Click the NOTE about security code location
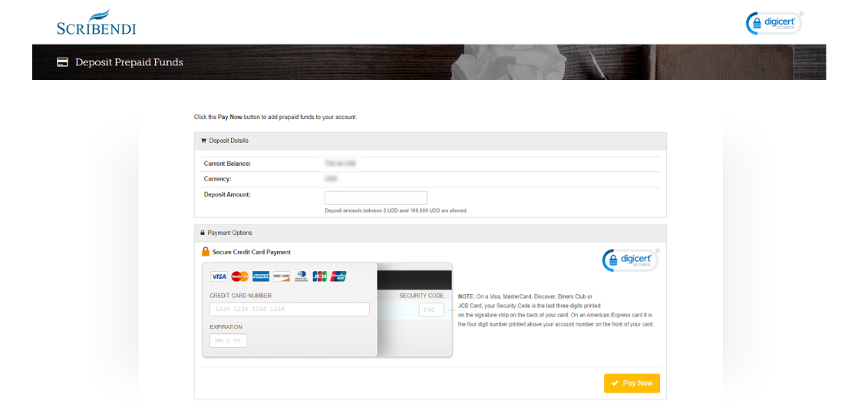The height and width of the screenshot is (414, 868). tap(556, 310)
